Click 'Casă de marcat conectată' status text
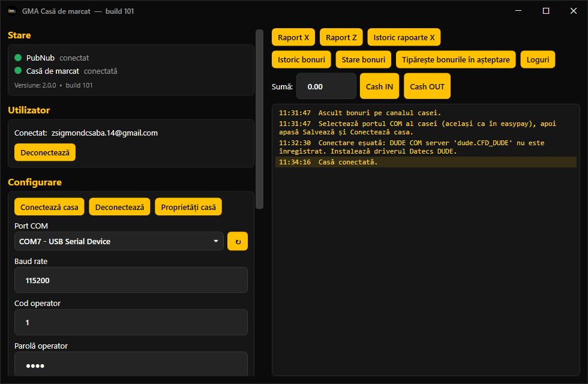The width and height of the screenshot is (588, 384). tap(71, 71)
